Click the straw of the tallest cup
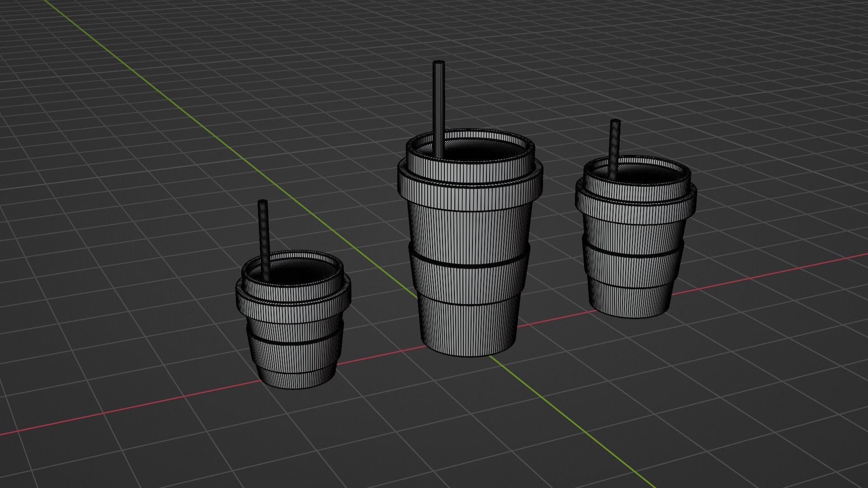The height and width of the screenshot is (488, 868). (x=439, y=108)
